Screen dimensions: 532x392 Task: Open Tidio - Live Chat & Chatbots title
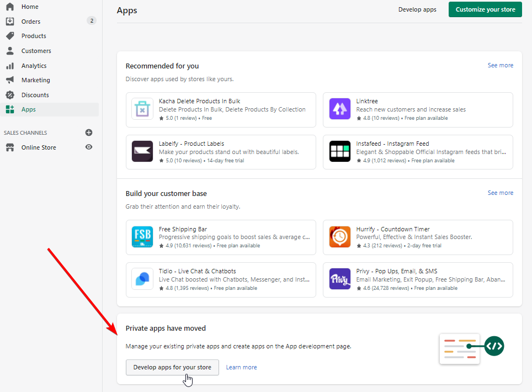coord(197,271)
